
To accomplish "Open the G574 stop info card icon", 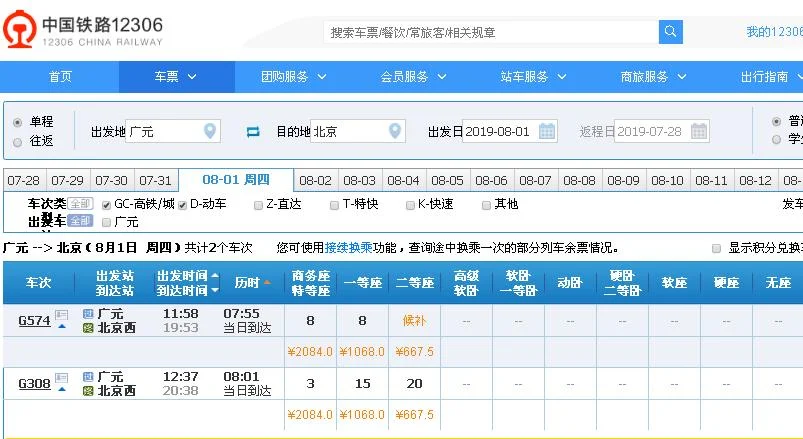I will 61,315.
